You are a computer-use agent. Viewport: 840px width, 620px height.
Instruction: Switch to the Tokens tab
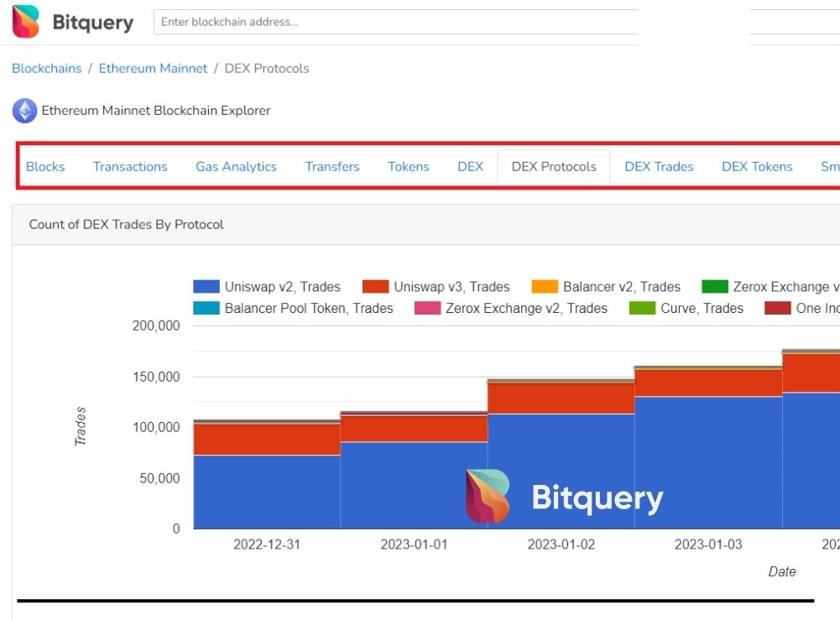[409, 166]
